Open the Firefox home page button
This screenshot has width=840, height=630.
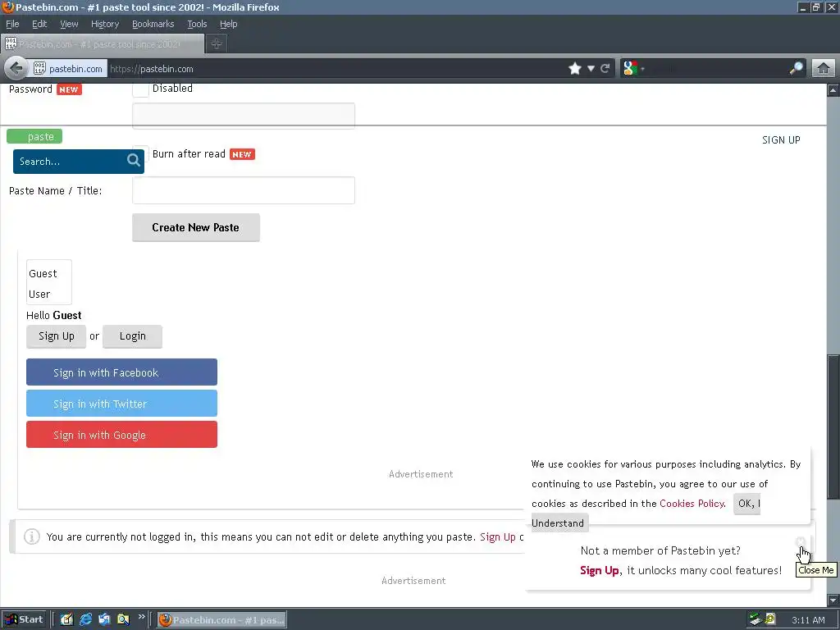(824, 68)
